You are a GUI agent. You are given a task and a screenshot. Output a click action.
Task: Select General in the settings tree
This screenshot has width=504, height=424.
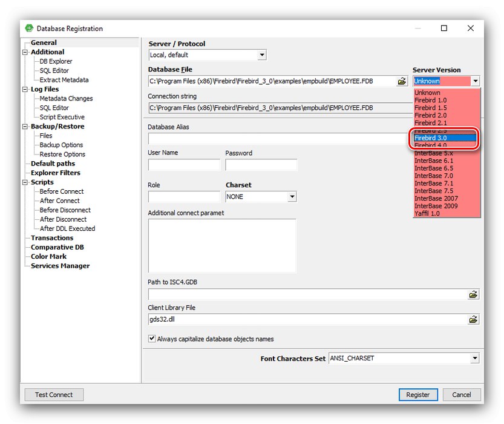coord(44,43)
